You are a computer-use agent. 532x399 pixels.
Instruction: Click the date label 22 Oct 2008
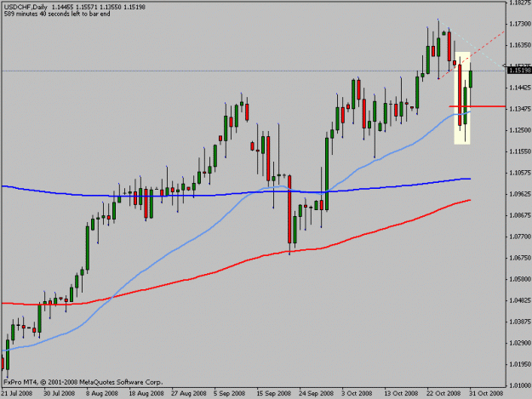tap(443, 393)
